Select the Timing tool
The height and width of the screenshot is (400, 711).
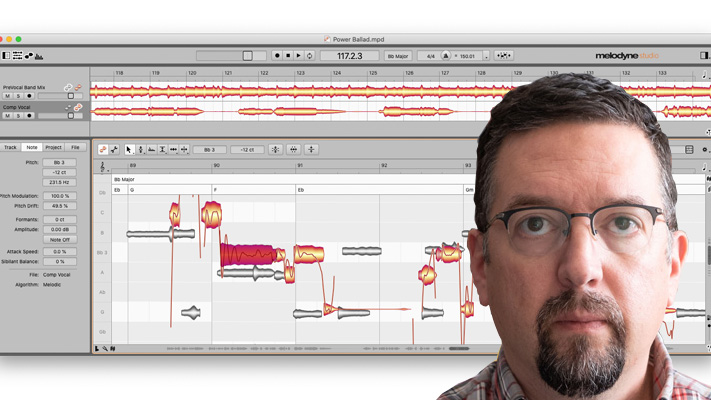click(173, 149)
